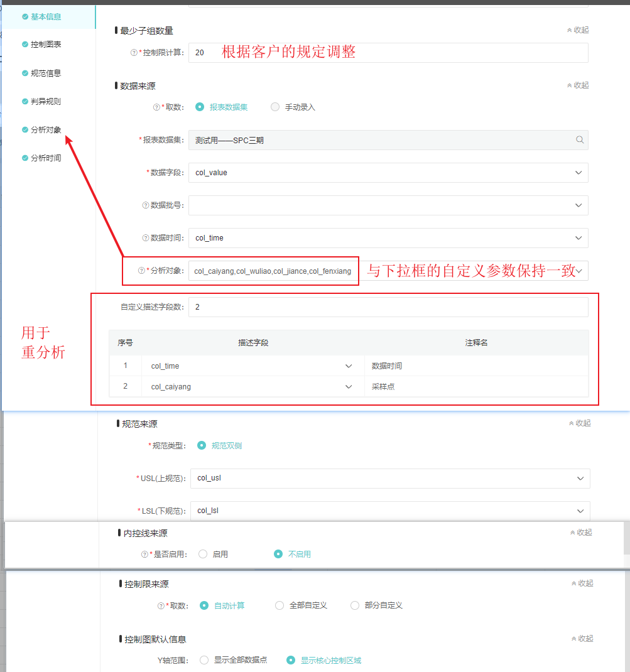Select 报表数据集 radio option
The height and width of the screenshot is (672, 630).
click(200, 107)
